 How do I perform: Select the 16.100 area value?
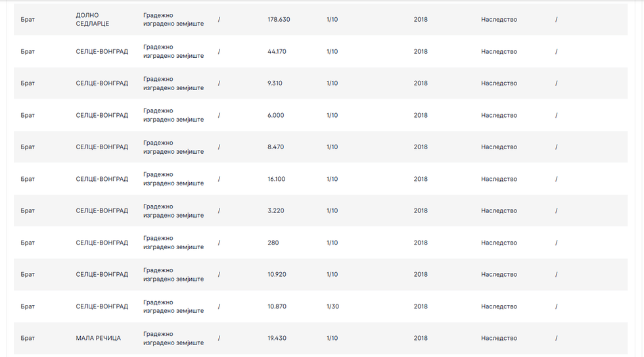click(x=277, y=179)
